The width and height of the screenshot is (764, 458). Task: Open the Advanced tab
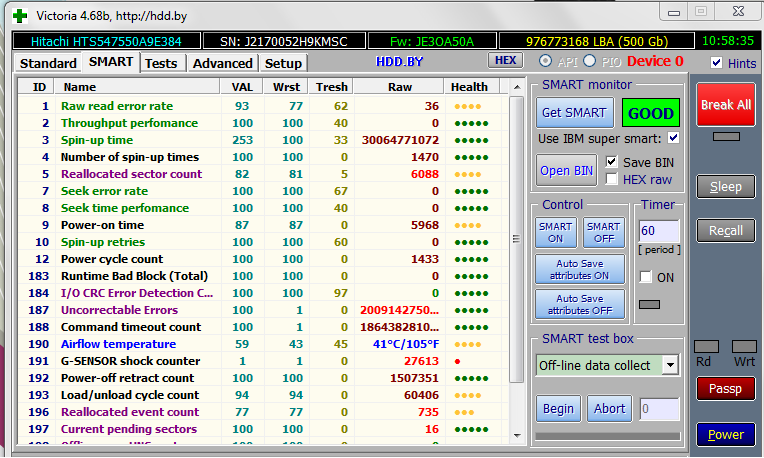(222, 63)
